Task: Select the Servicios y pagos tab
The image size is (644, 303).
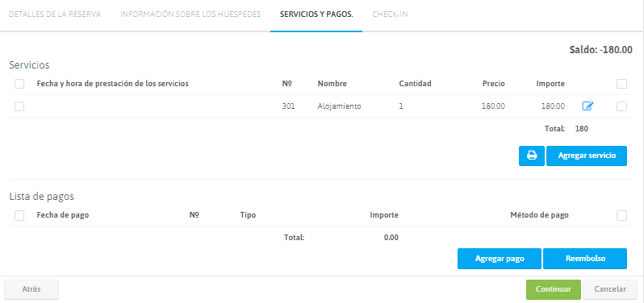Action: [316, 14]
